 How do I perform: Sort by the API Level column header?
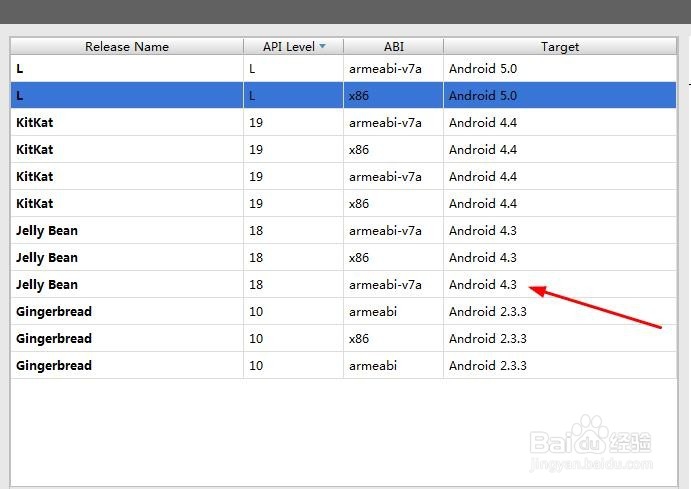pos(293,46)
